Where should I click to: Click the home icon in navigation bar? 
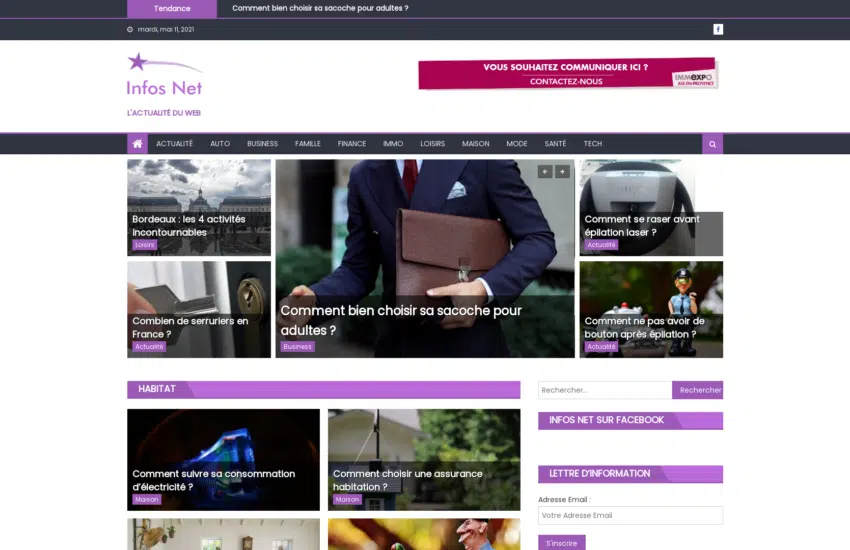click(137, 144)
